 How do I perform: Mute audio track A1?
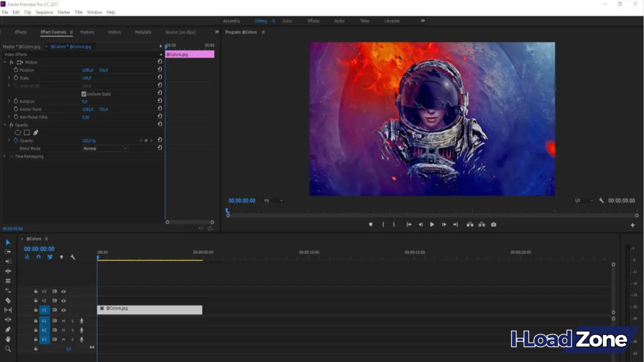pyautogui.click(x=64, y=321)
